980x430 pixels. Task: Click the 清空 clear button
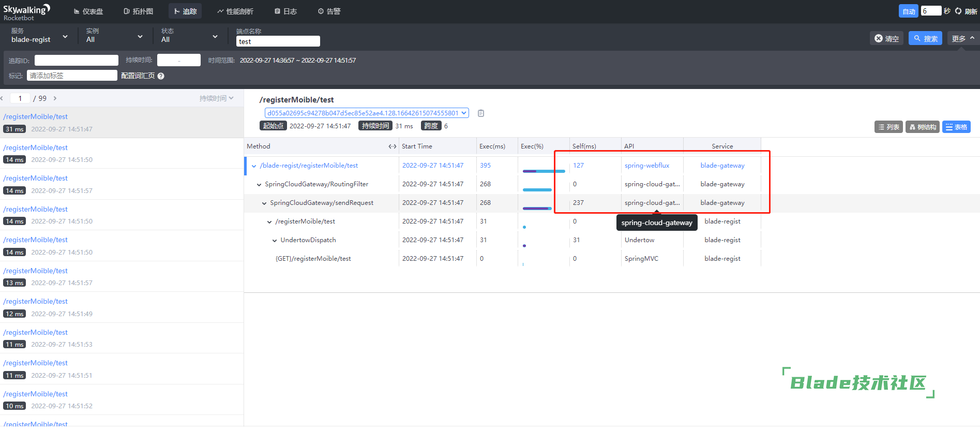tap(886, 38)
